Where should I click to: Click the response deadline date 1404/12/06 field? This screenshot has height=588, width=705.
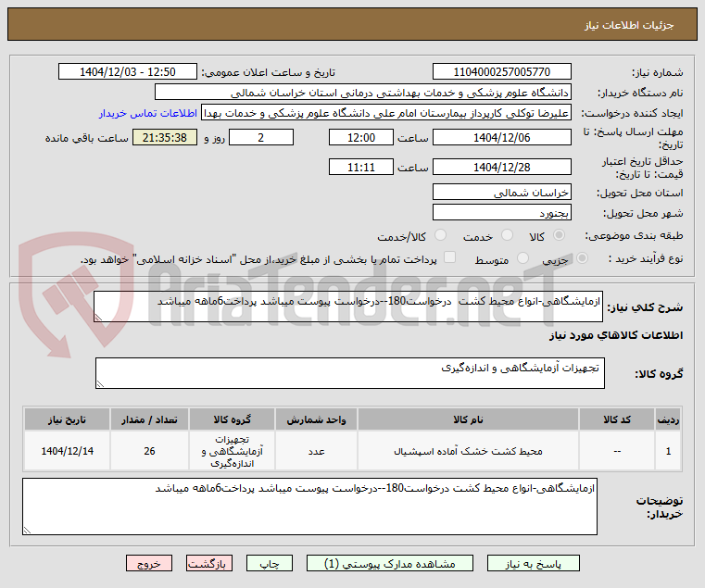(502, 138)
